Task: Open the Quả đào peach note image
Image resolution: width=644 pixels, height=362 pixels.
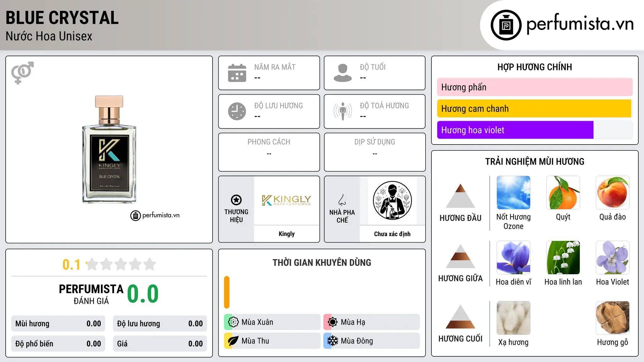Action: tap(613, 193)
